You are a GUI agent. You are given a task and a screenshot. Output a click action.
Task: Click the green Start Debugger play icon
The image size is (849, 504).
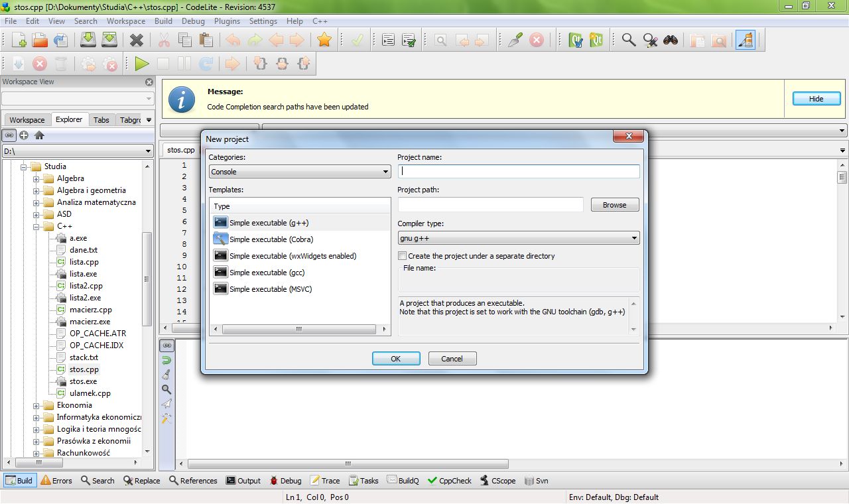point(142,64)
